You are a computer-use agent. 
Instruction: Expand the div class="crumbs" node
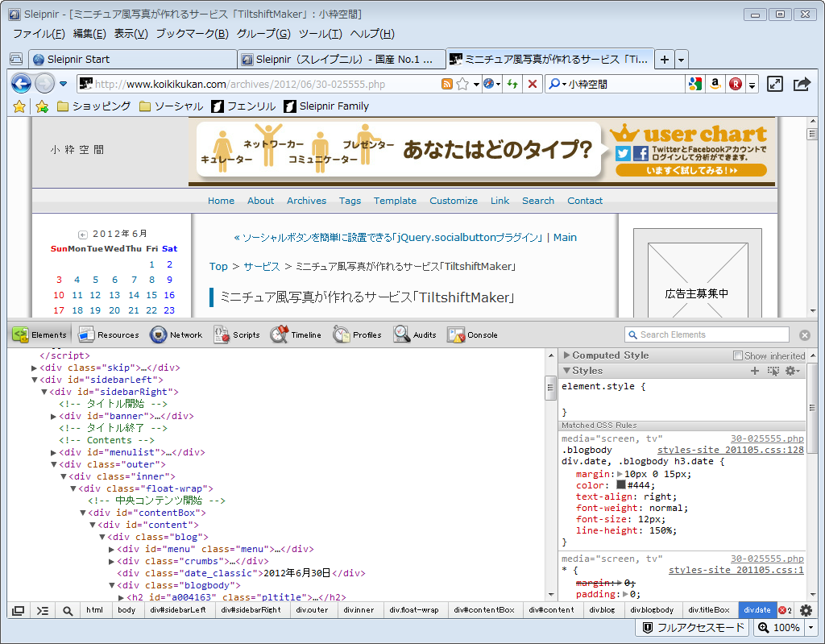pos(111,561)
